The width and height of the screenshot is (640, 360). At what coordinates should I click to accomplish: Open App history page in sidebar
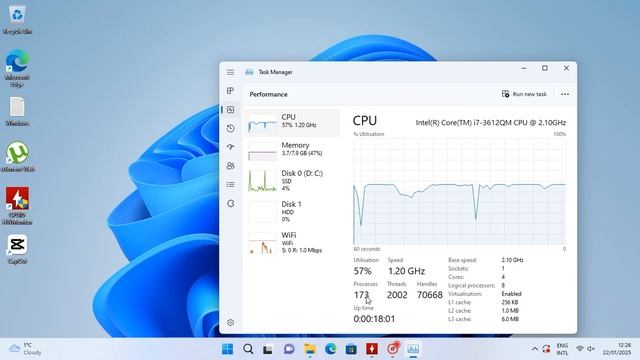click(231, 128)
